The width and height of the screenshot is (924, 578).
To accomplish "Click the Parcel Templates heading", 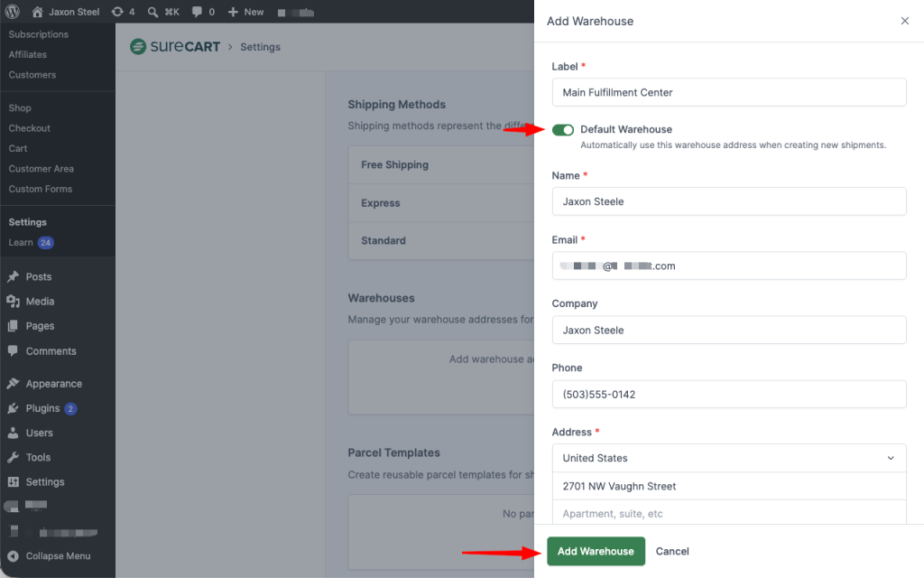I will point(393,452).
